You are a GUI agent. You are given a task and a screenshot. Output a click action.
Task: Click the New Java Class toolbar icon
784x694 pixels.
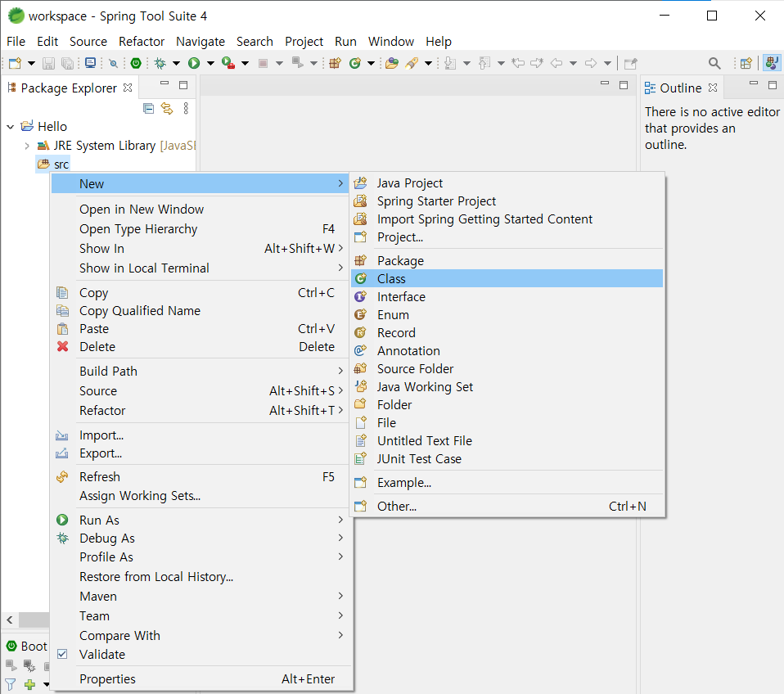(355, 63)
